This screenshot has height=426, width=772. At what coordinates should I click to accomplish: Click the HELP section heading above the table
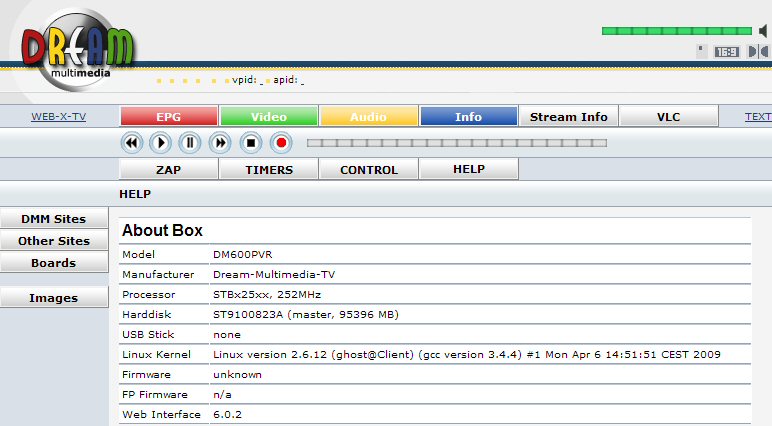135,194
